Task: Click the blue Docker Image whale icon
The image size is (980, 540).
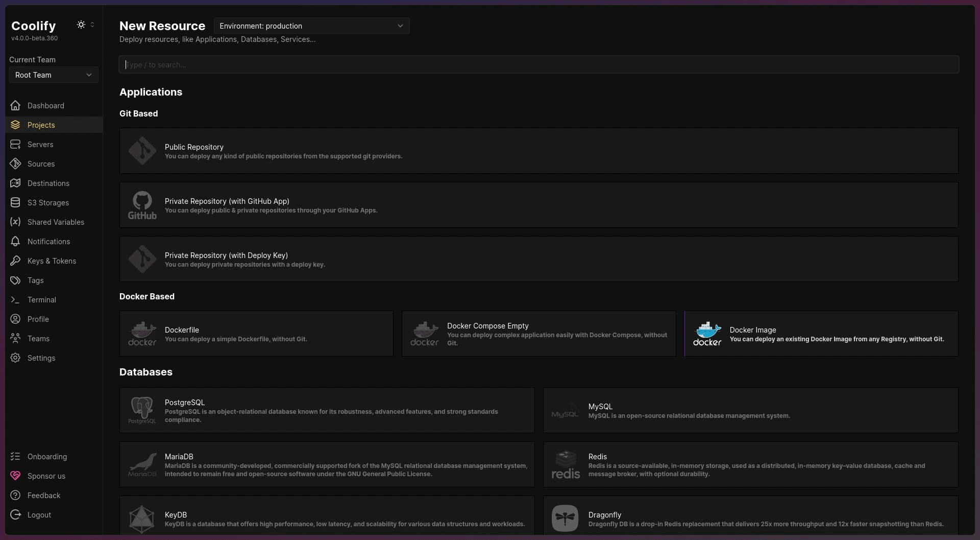Action: [x=707, y=334]
